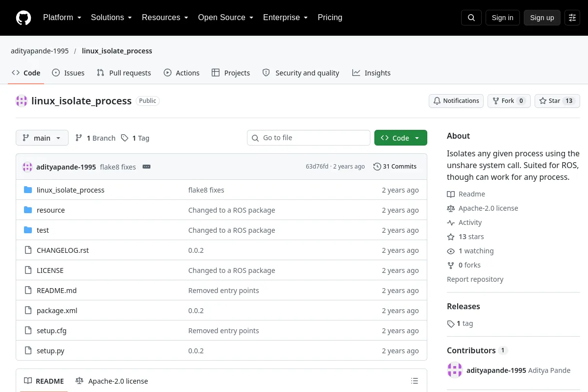Open contributor avatar under Contributors
Viewport: 588px width, 392px height.
pyautogui.click(x=455, y=370)
